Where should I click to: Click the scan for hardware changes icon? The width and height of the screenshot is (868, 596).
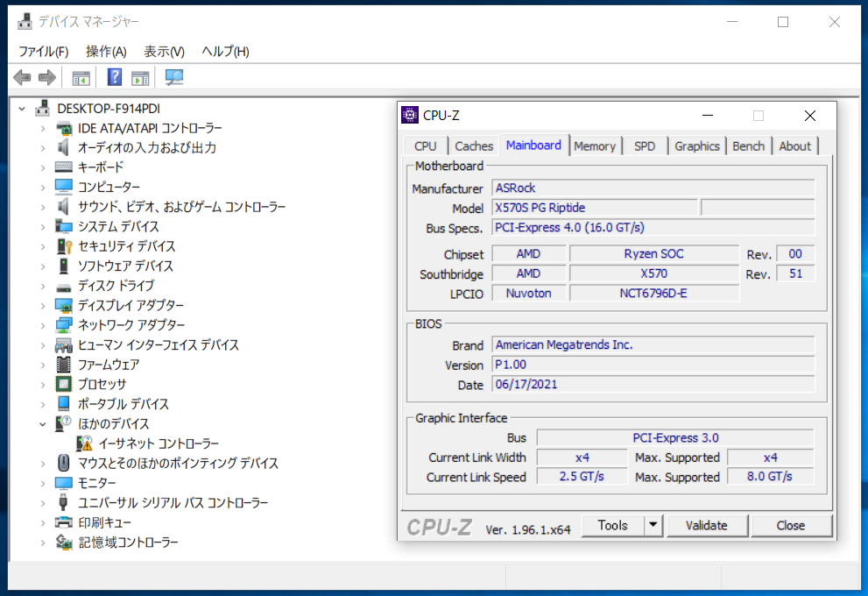point(173,77)
